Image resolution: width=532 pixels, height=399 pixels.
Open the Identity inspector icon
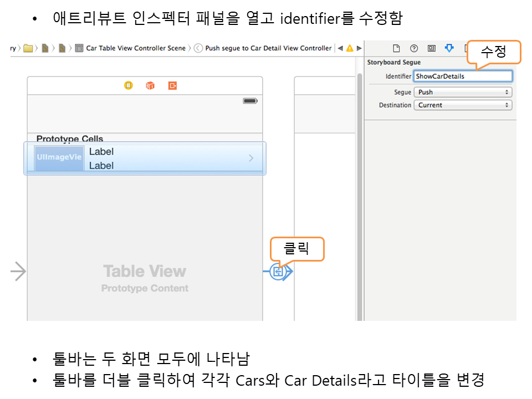[432, 48]
